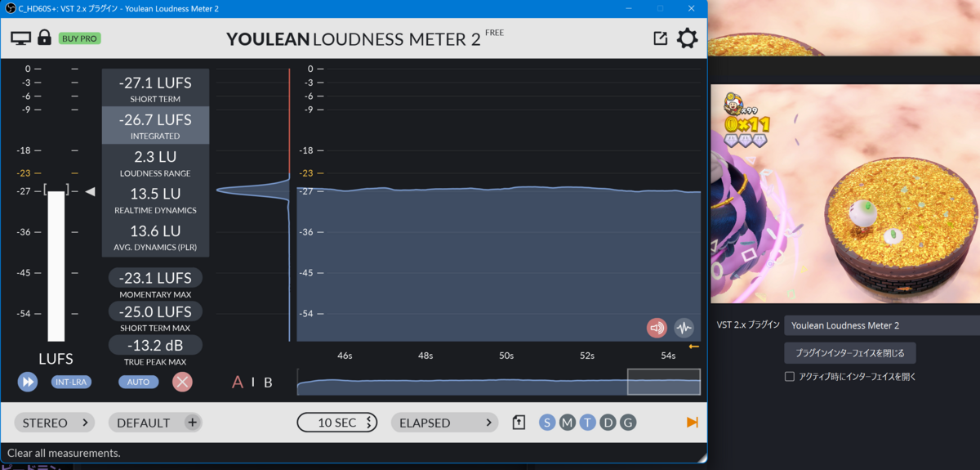
Task: Toggle the アクティブ時にインターフェイスを開く checkbox
Action: coord(790,377)
